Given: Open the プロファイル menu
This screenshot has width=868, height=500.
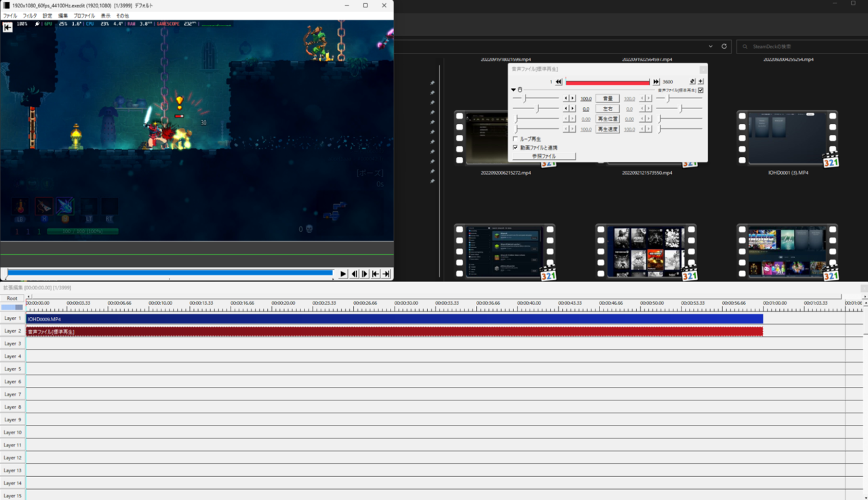Looking at the screenshot, I should (x=84, y=16).
